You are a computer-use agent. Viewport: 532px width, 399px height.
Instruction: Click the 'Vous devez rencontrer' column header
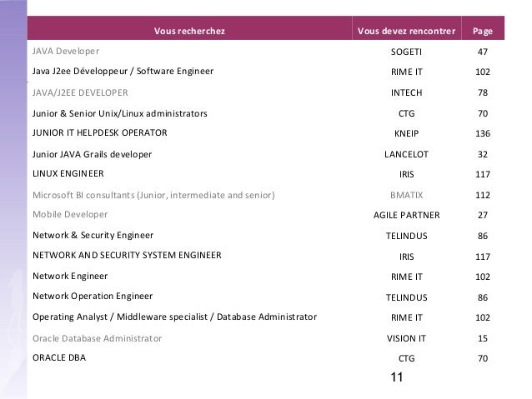point(406,32)
